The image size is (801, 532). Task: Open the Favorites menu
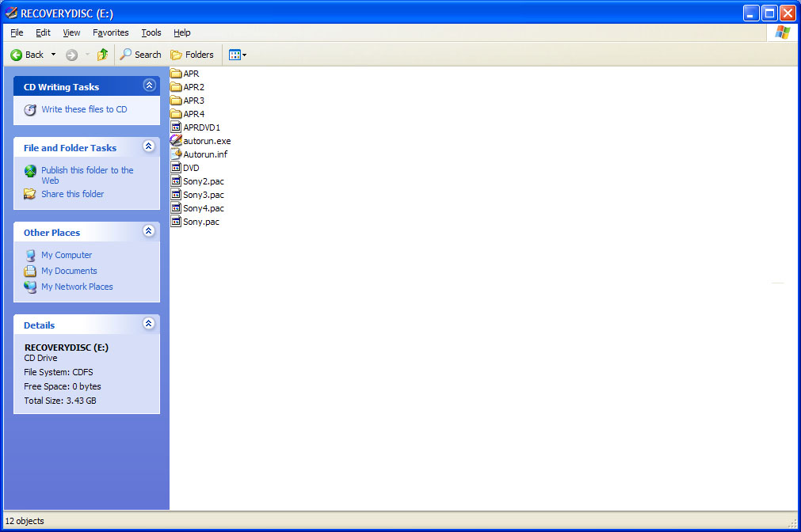111,32
